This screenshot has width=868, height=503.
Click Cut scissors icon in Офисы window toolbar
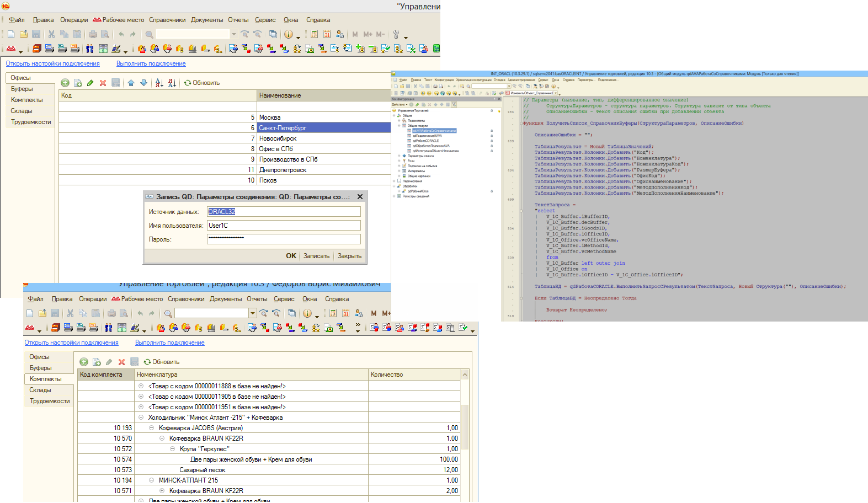tap(51, 34)
